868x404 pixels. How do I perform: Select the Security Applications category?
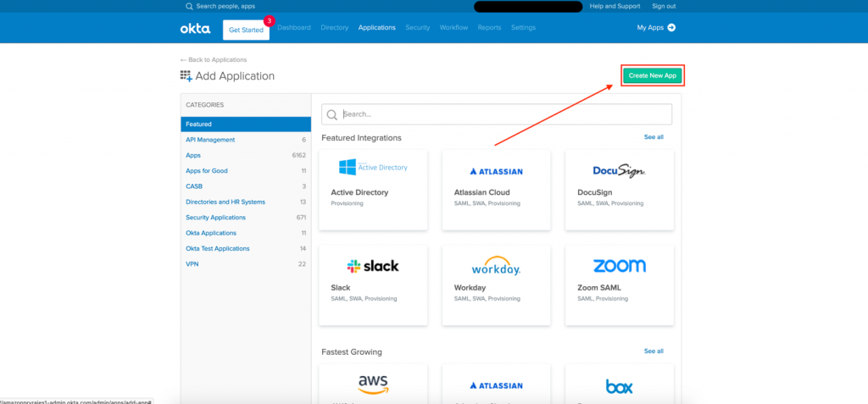tap(246, 218)
